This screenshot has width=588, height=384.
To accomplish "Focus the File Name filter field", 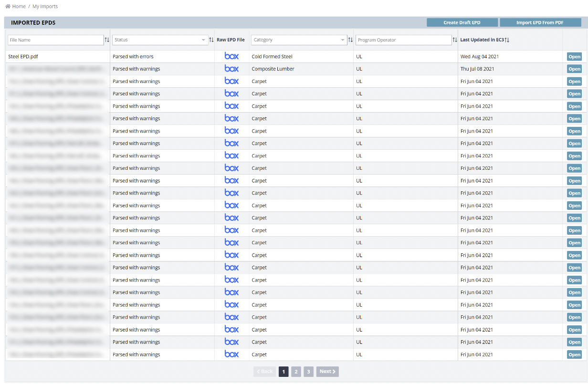I will pos(55,40).
